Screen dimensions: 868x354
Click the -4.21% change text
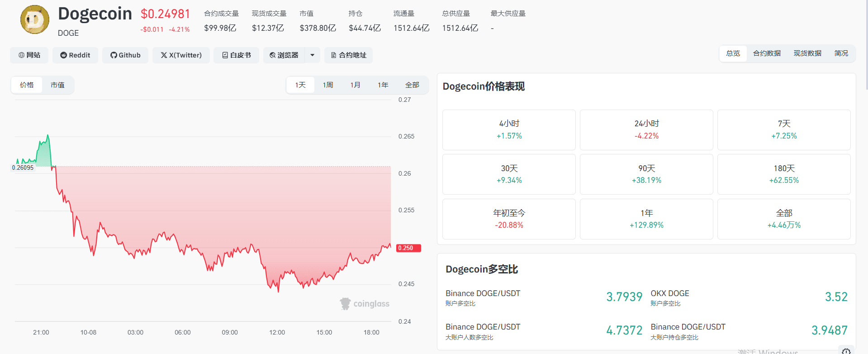[180, 29]
